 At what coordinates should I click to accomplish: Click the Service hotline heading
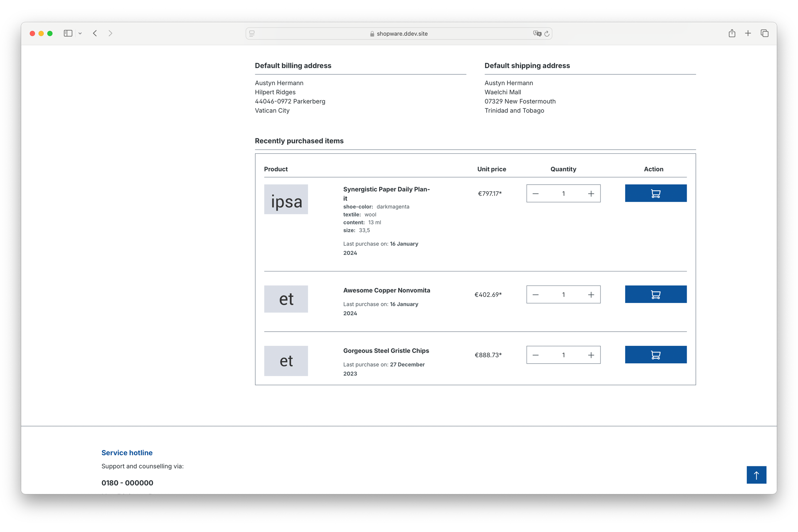(127, 453)
